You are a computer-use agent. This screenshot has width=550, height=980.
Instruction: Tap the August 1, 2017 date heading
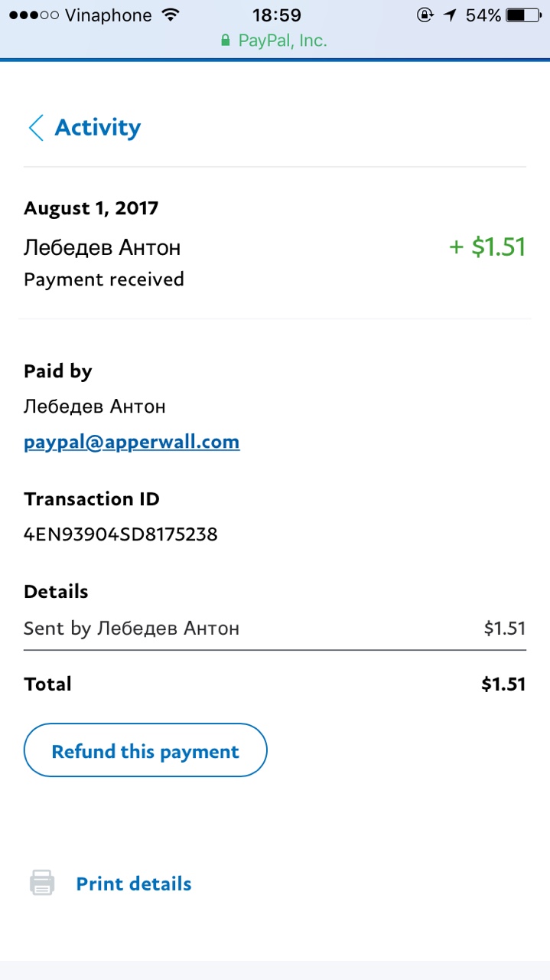[x=91, y=207]
